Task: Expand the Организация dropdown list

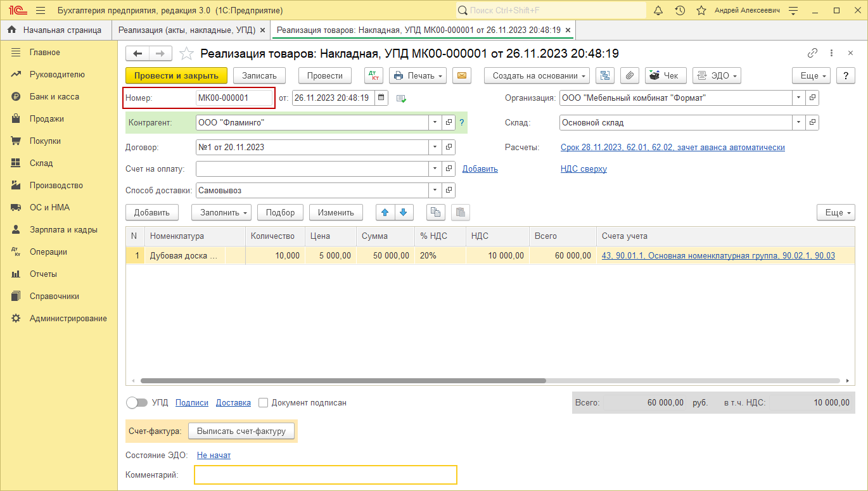Action: point(799,98)
